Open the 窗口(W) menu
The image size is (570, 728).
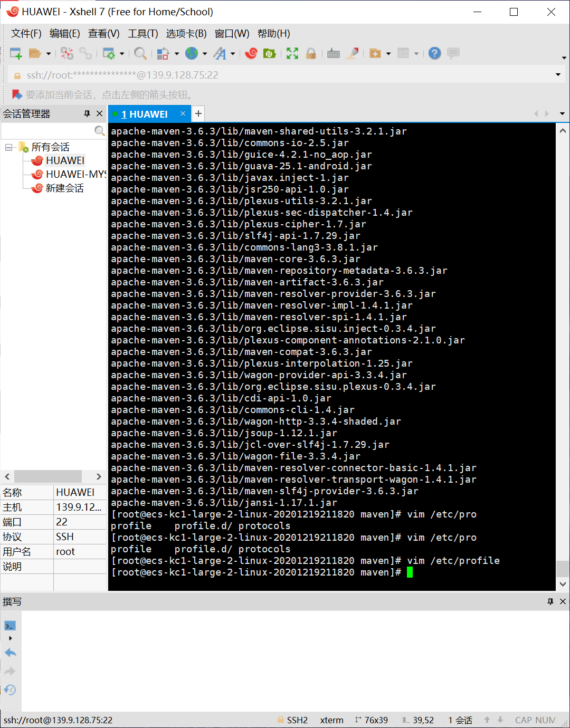coord(232,34)
